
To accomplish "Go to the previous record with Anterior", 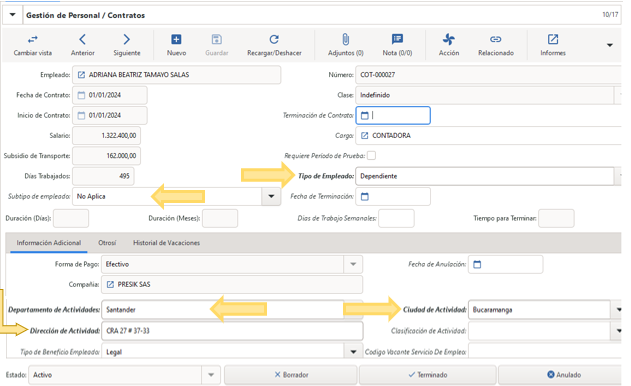I will (82, 39).
